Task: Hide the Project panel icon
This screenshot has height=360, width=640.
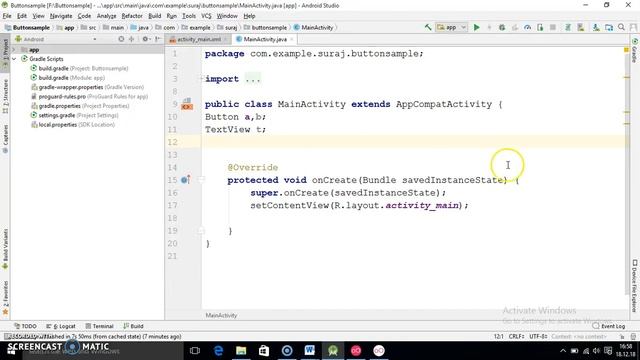Action: 158,39
